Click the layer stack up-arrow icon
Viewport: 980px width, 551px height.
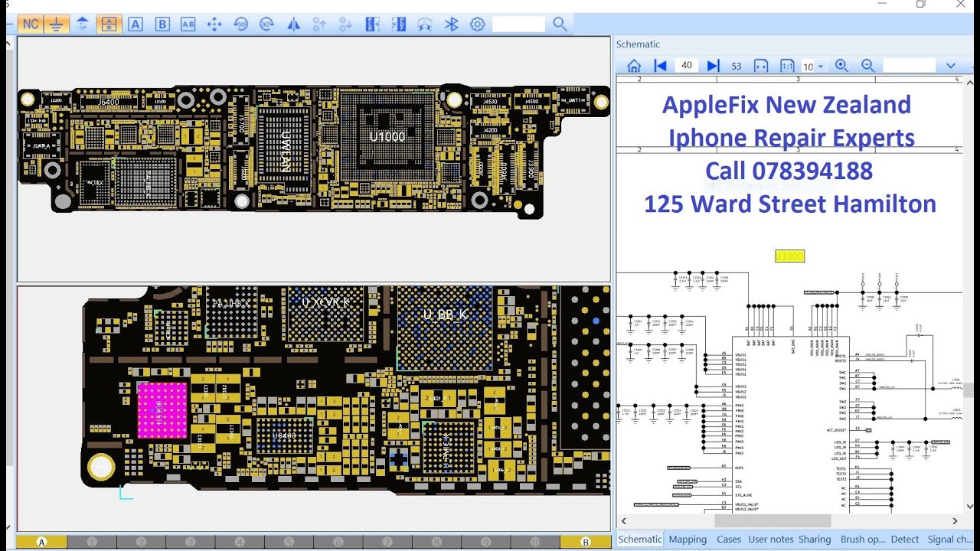pos(83,24)
